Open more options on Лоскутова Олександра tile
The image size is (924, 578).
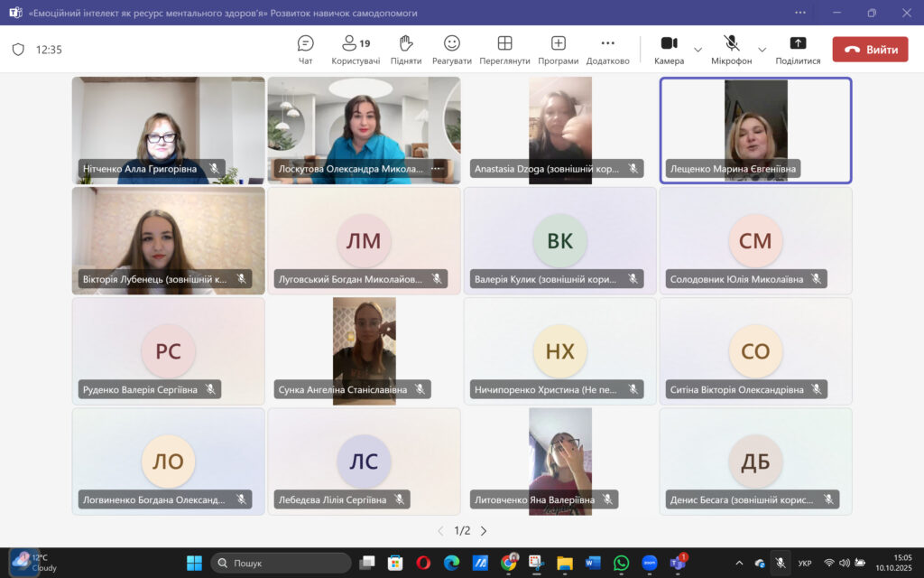point(436,169)
